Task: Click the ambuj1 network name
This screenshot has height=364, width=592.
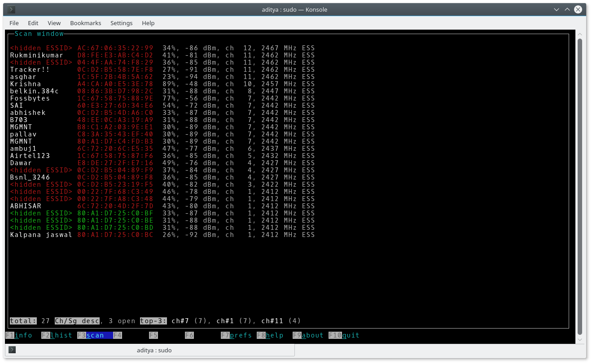Action: [x=23, y=149]
